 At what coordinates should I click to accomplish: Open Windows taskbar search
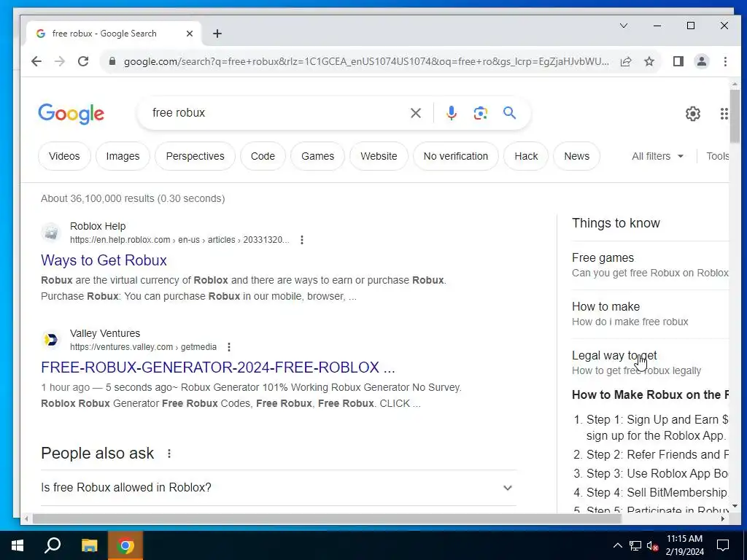[x=53, y=545]
